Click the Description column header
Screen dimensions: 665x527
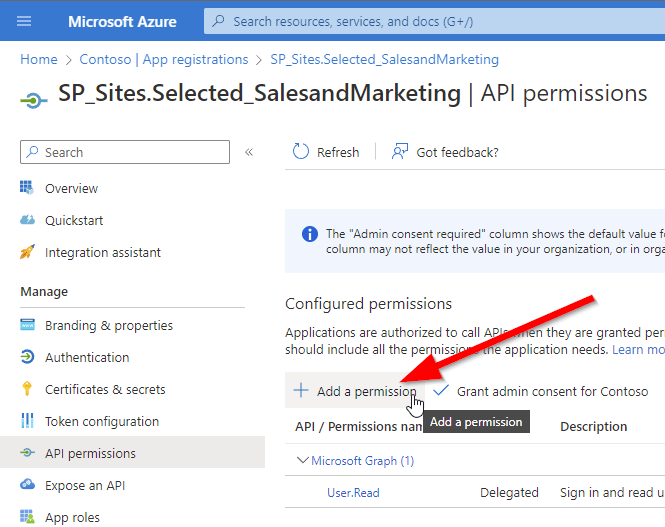coord(593,426)
